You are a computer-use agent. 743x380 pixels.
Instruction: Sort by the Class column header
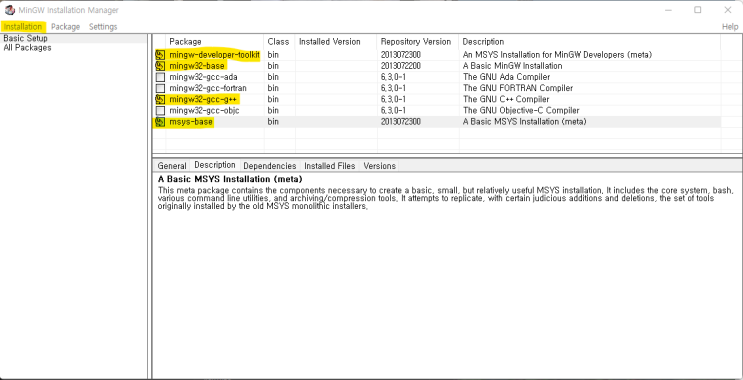click(x=279, y=42)
